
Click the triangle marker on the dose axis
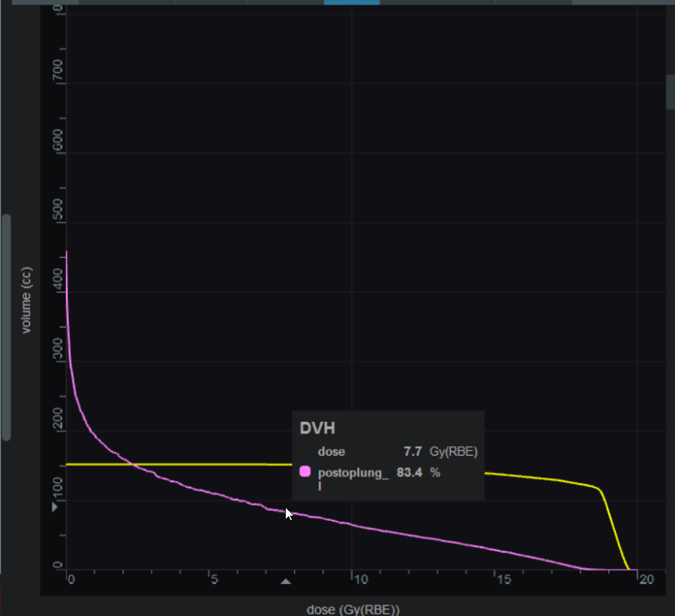click(x=285, y=581)
